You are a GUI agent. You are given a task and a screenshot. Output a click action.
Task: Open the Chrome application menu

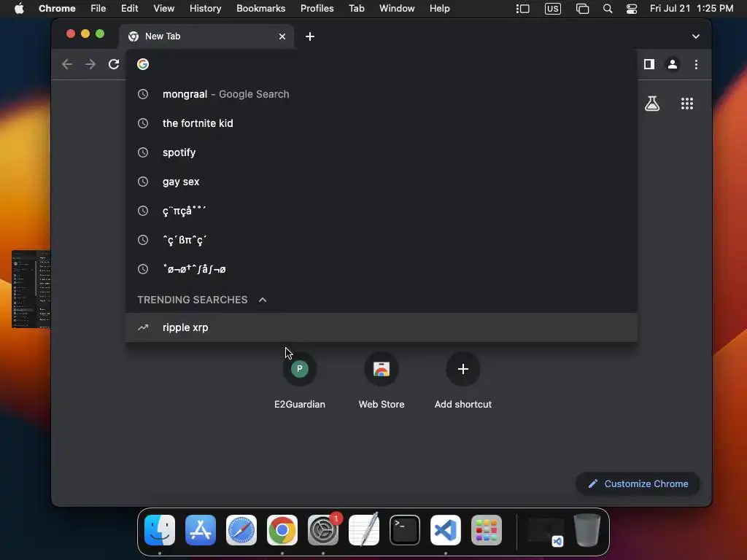pyautogui.click(x=57, y=9)
